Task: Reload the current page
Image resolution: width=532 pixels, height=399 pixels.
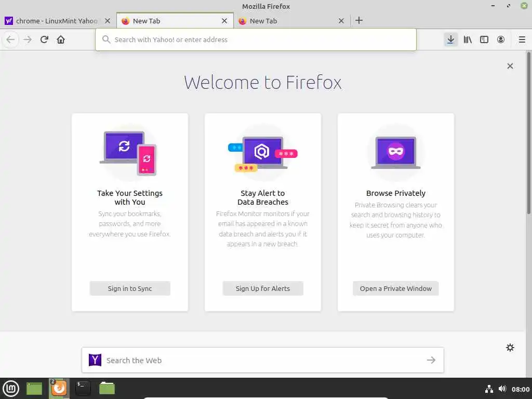Action: coord(44,39)
